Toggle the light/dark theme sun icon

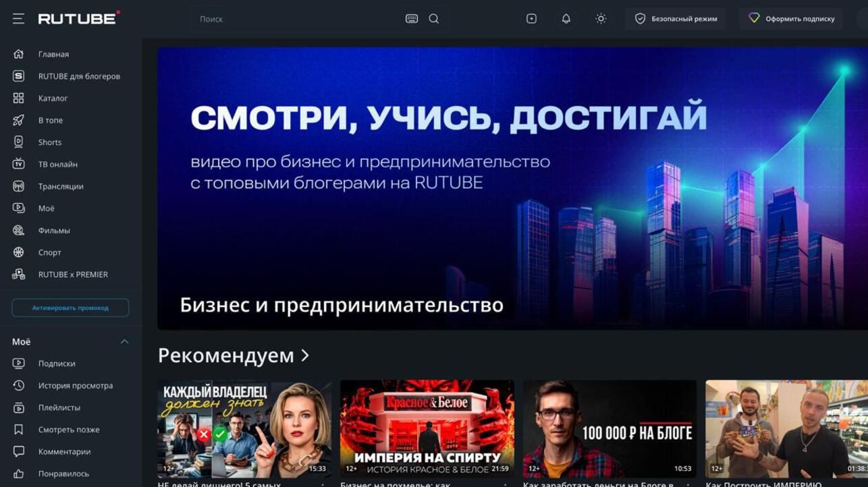(x=601, y=19)
